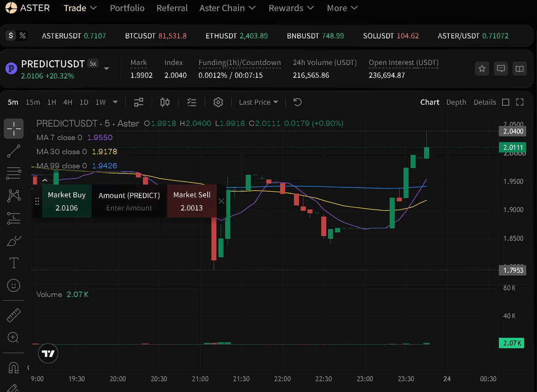Open the forecasting position tool
This screenshot has height=392, width=537.
[14, 218]
